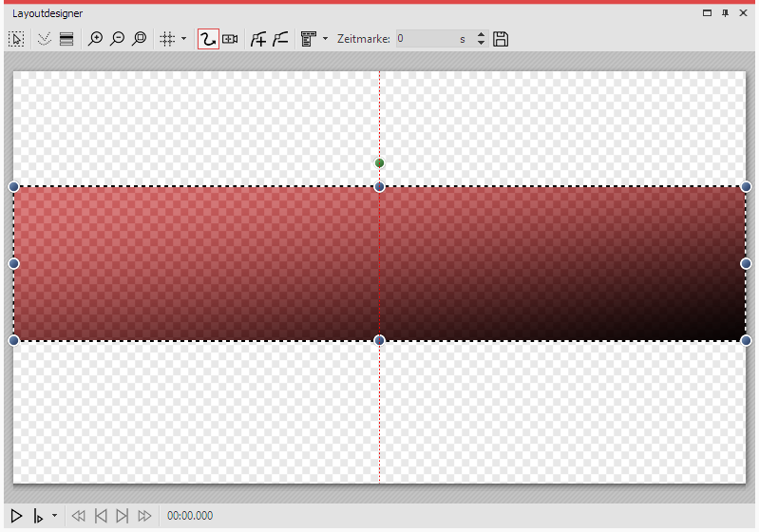Open the alignment options dropdown arrow
Screen dimensions: 759x532
point(325,39)
